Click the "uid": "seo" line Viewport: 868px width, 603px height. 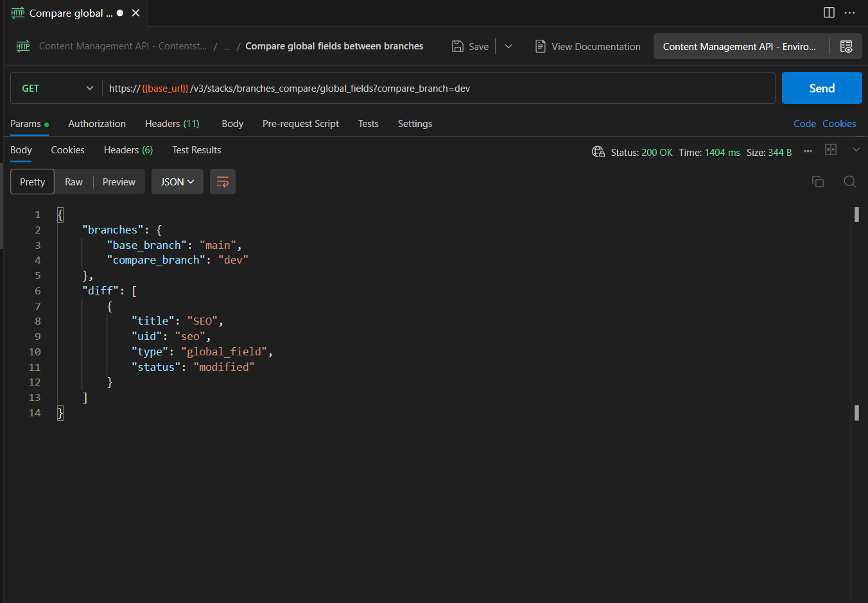[x=171, y=336]
